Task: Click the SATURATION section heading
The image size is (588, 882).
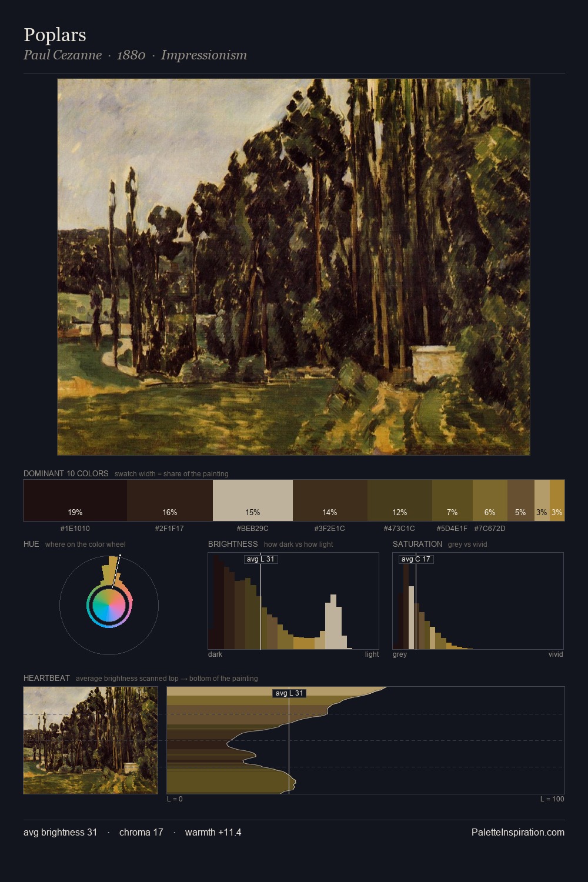Action: pos(417,544)
